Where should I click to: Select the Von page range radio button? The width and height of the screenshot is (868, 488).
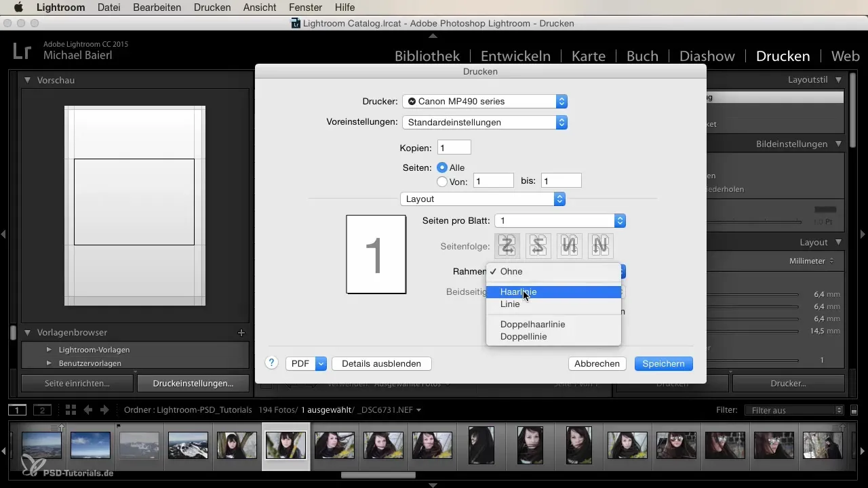[442, 181]
